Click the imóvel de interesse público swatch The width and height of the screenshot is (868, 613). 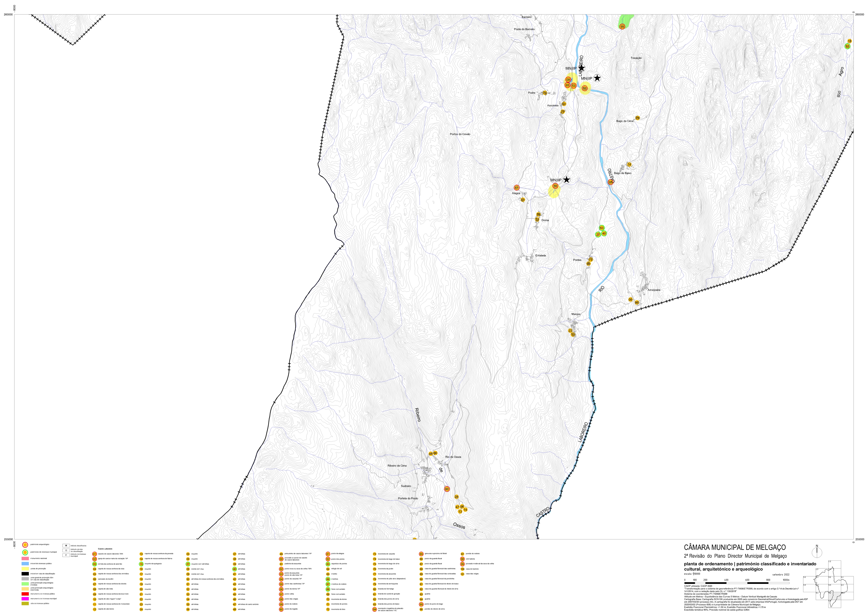pos(25,564)
